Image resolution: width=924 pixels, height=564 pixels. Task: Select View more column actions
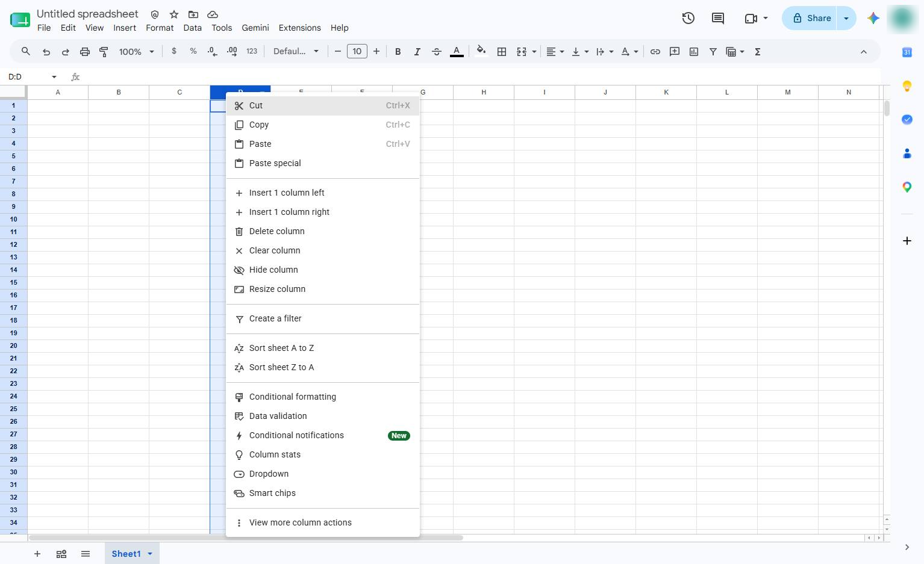(x=323, y=522)
